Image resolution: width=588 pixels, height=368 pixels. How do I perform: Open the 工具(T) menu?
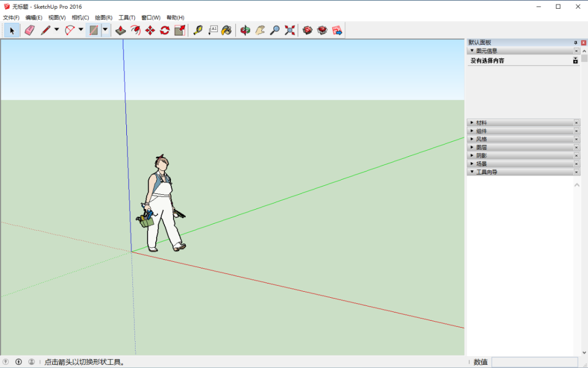pyautogui.click(x=127, y=17)
